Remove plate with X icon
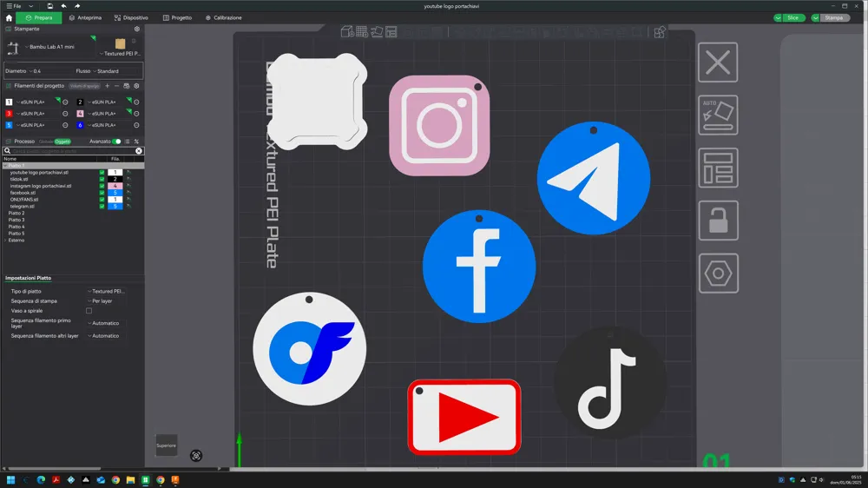The width and height of the screenshot is (868, 488). 718,62
